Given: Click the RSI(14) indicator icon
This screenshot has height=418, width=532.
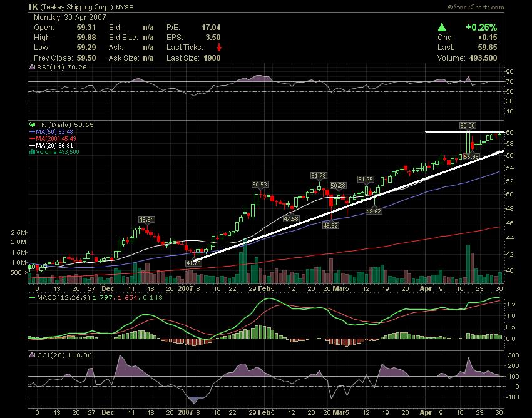Looking at the screenshot, I should point(32,67).
